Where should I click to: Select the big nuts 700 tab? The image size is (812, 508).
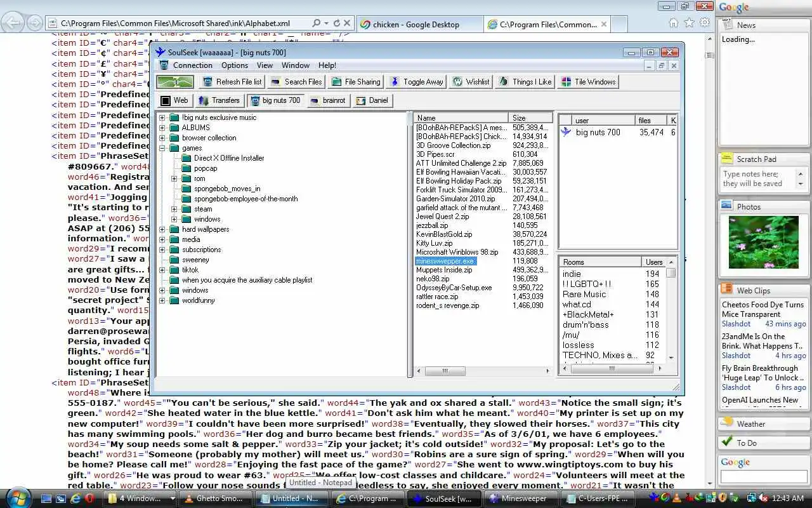(x=275, y=100)
